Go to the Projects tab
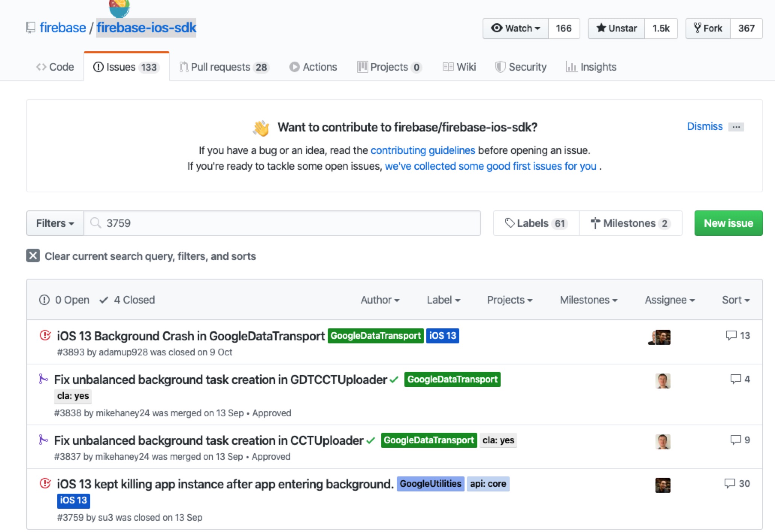 389,67
